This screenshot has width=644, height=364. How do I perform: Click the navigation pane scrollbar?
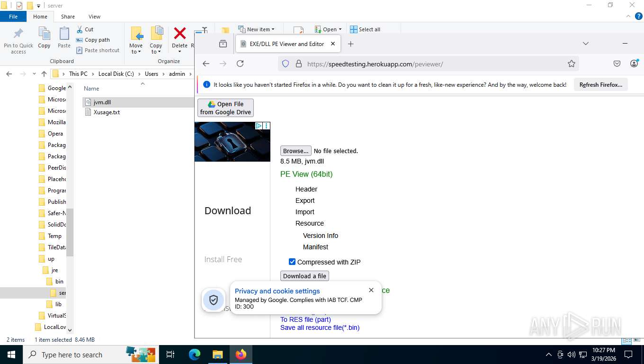pos(70,232)
